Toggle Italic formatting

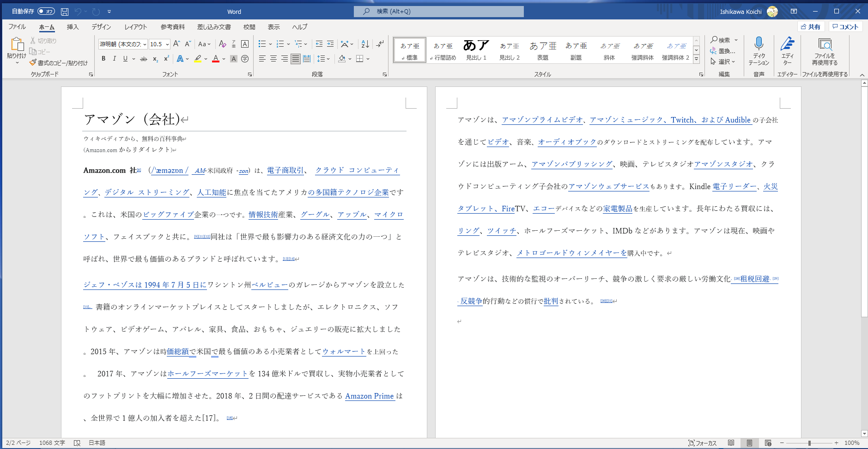point(114,59)
